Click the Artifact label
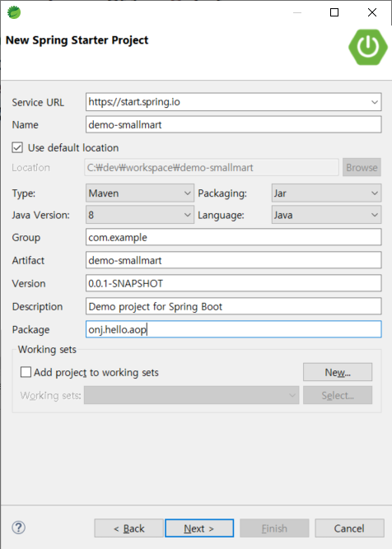The image size is (392, 549). click(28, 260)
